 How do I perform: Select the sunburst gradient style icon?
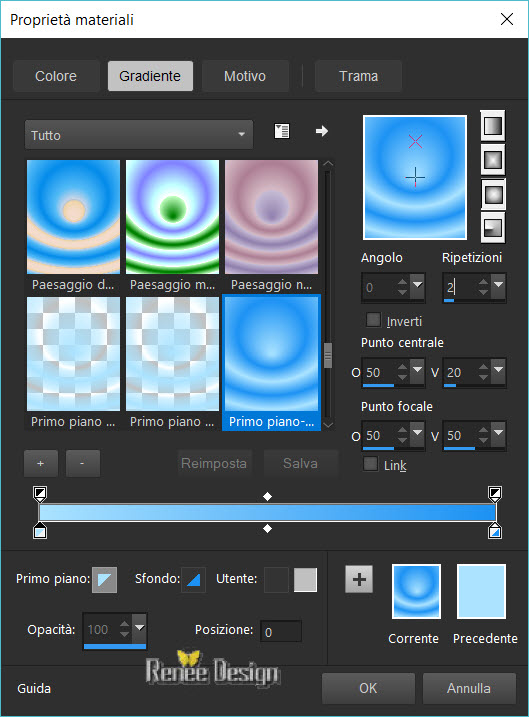pyautogui.click(x=492, y=194)
